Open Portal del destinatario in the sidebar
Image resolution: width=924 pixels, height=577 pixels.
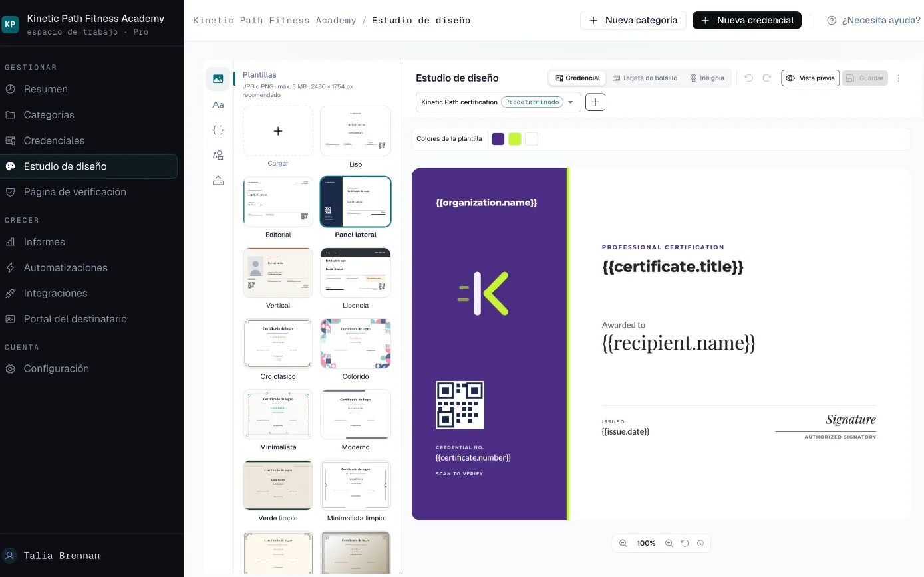(88, 319)
